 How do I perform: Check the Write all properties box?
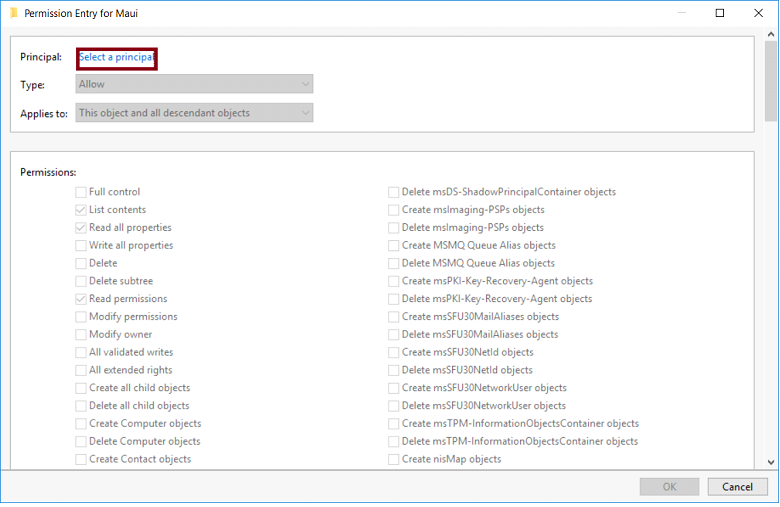coord(81,246)
